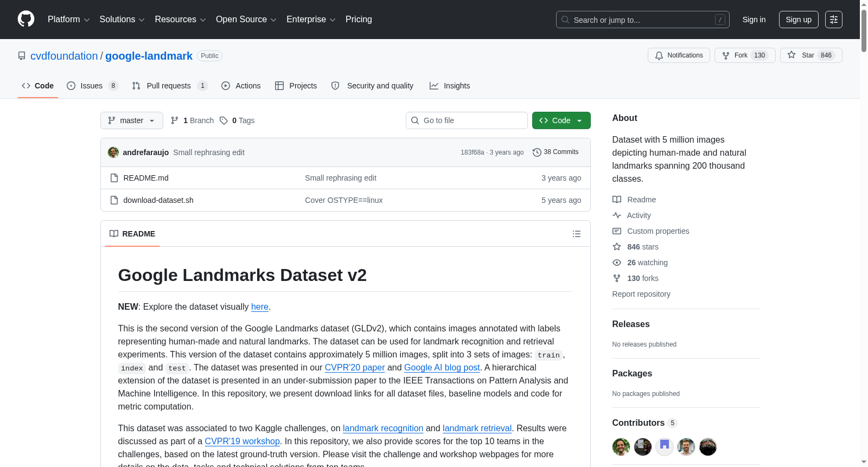868x467 pixels.
Task: Click the tag icon next to 0 Tags
Action: click(224, 120)
